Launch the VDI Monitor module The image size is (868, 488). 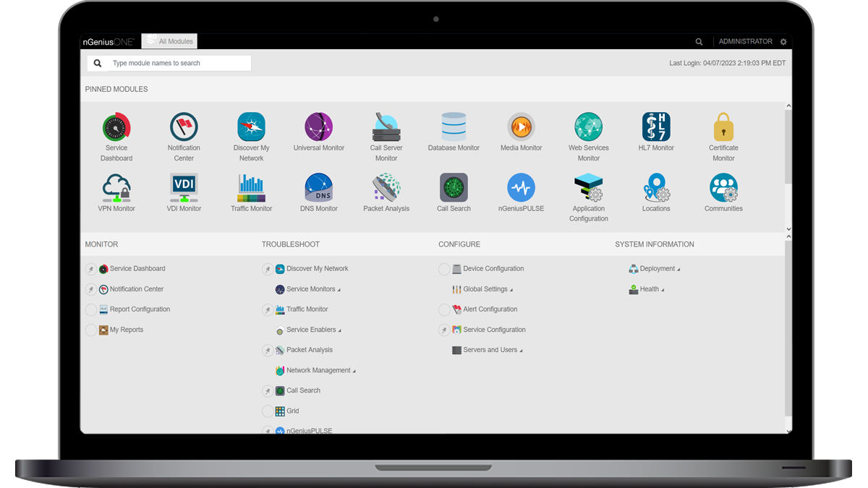(184, 186)
